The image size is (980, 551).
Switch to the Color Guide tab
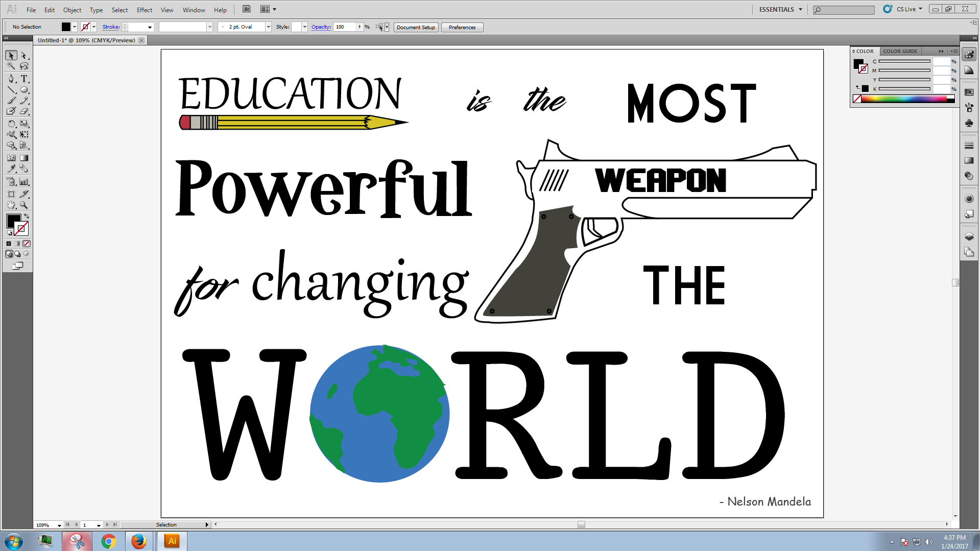[900, 51]
